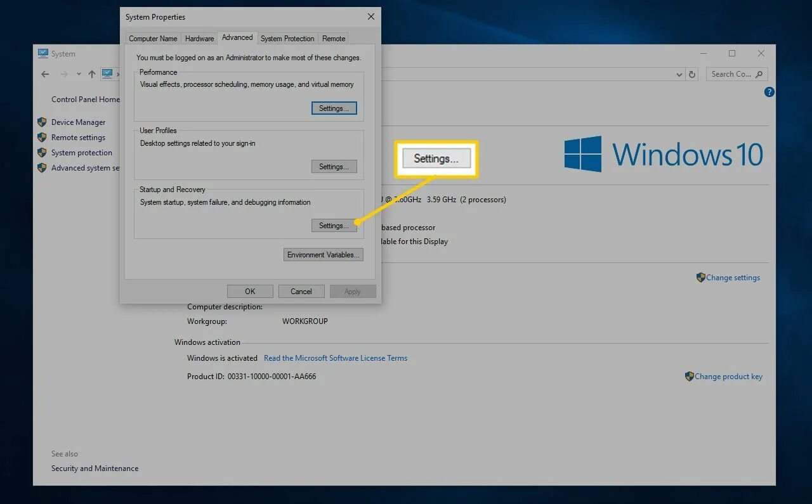
Task: Open Remote settings link
Action: tap(79, 138)
